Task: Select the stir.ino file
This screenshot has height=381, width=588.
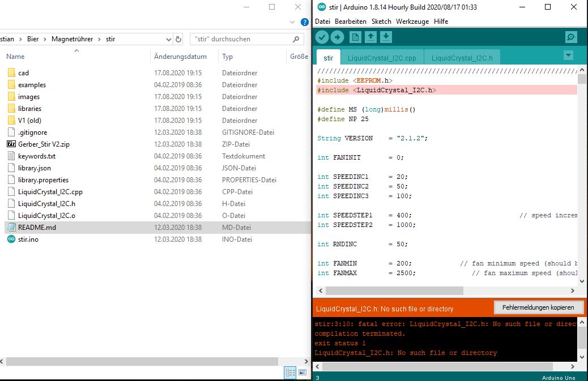Action: [x=28, y=239]
